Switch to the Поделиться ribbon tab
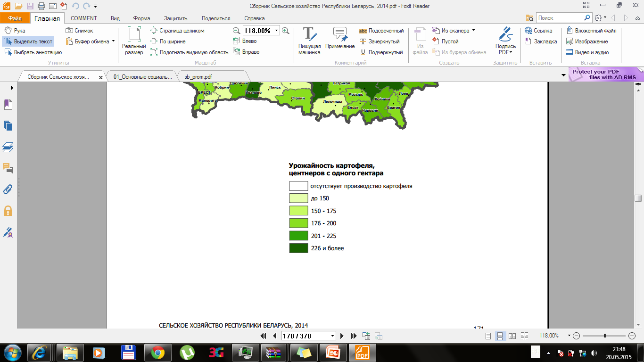This screenshot has height=362, width=644. pos(216,18)
